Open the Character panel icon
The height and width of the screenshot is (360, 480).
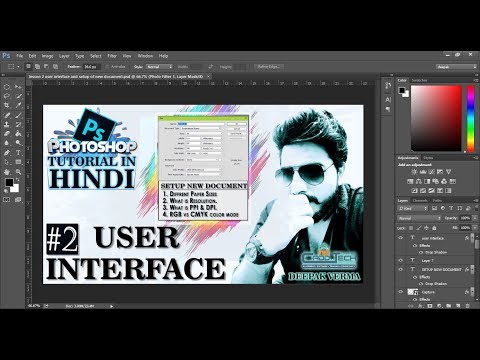(x=388, y=99)
